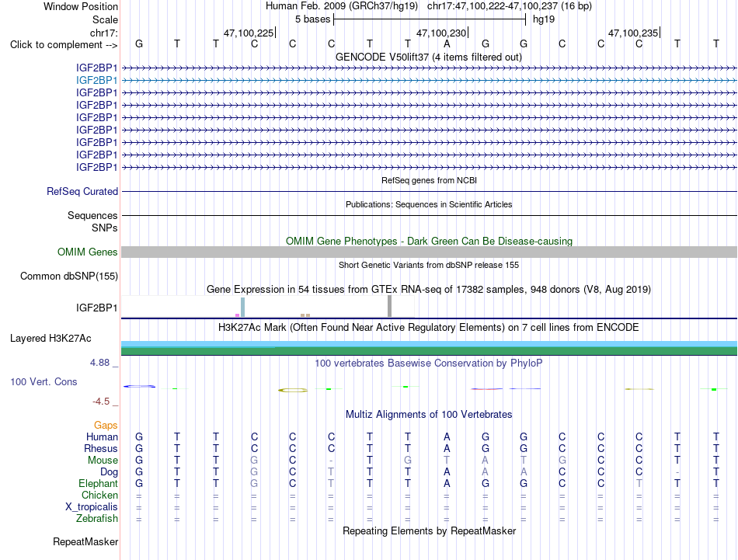Click the Scale label

click(105, 19)
